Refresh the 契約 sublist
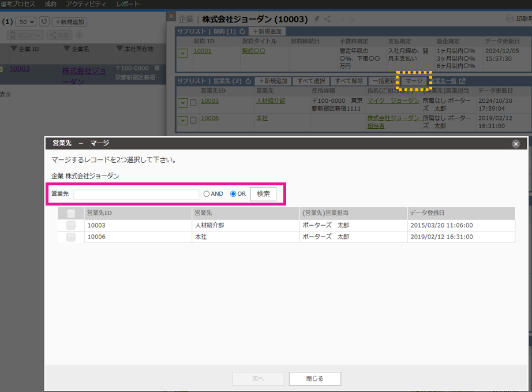The width and height of the screenshot is (532, 392). click(242, 32)
